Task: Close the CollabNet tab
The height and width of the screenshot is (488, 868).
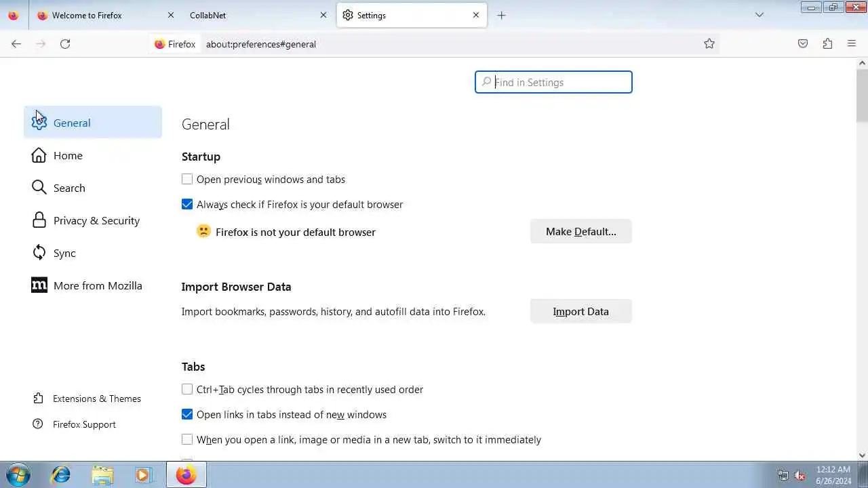Action: [x=323, y=15]
